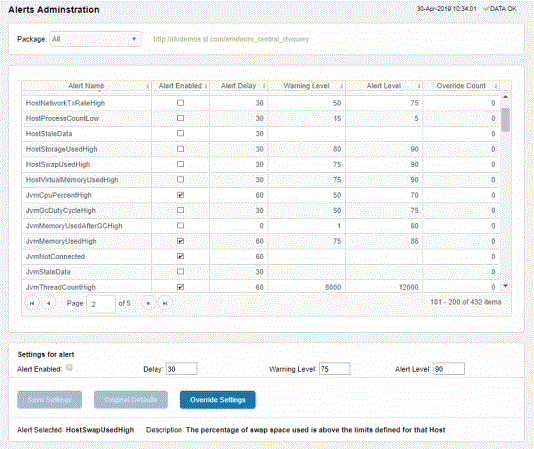Jump to last page of alerts
The image size is (534, 449).
[x=165, y=303]
